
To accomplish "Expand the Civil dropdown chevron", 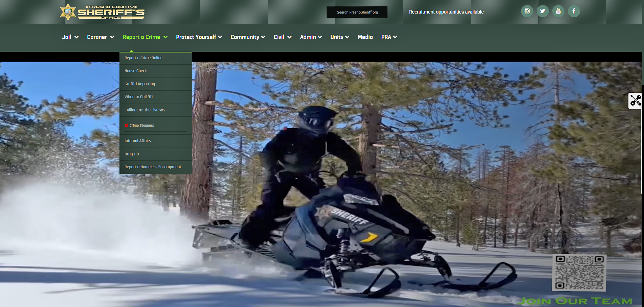I will pos(289,37).
